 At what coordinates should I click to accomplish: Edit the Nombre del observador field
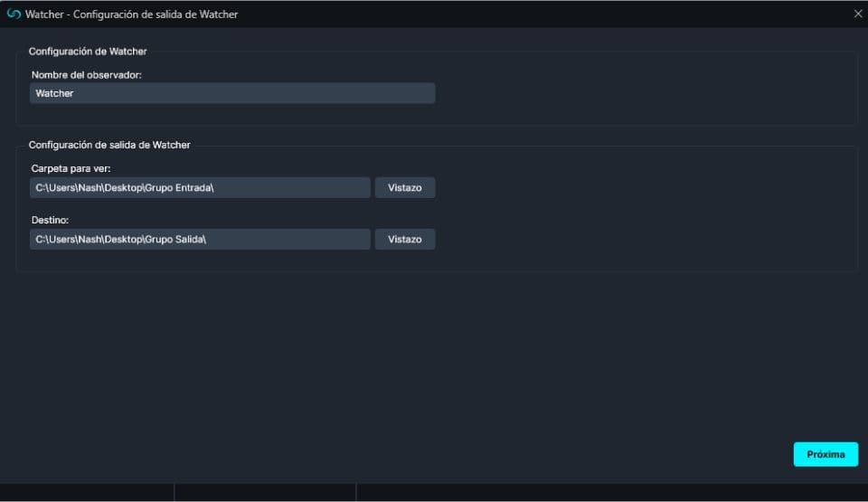pyautogui.click(x=232, y=93)
